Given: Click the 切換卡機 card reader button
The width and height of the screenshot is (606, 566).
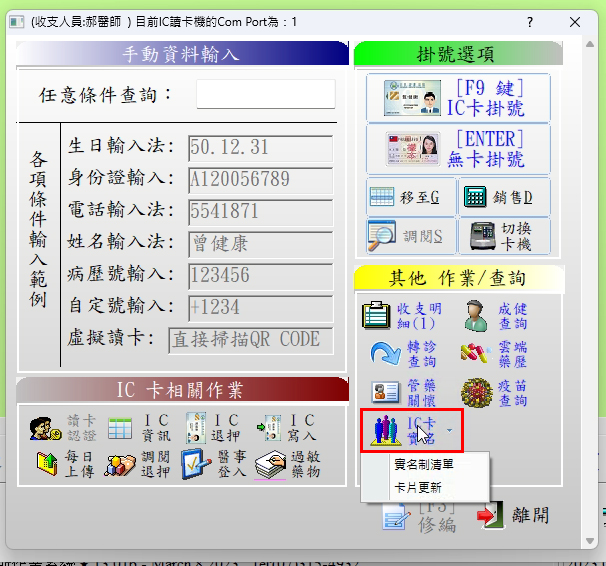Looking at the screenshot, I should (x=505, y=236).
